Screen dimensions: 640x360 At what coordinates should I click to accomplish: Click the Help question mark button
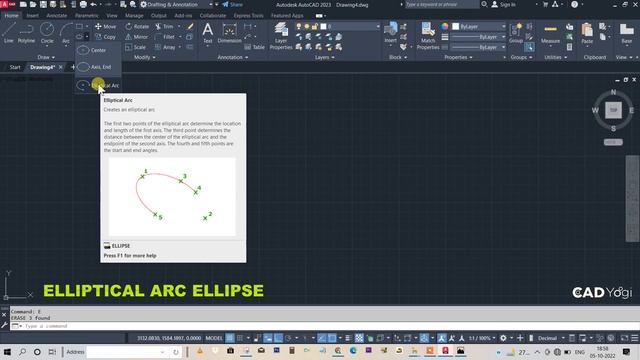(574, 4)
